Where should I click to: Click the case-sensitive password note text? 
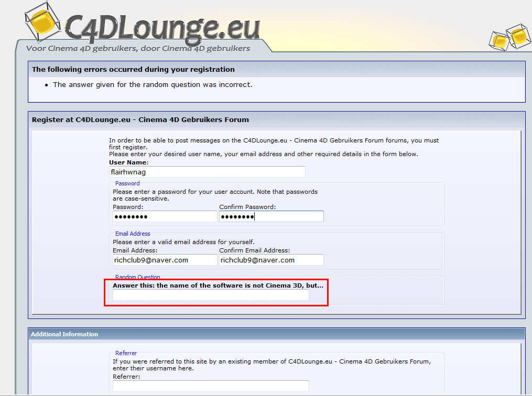[x=215, y=195]
